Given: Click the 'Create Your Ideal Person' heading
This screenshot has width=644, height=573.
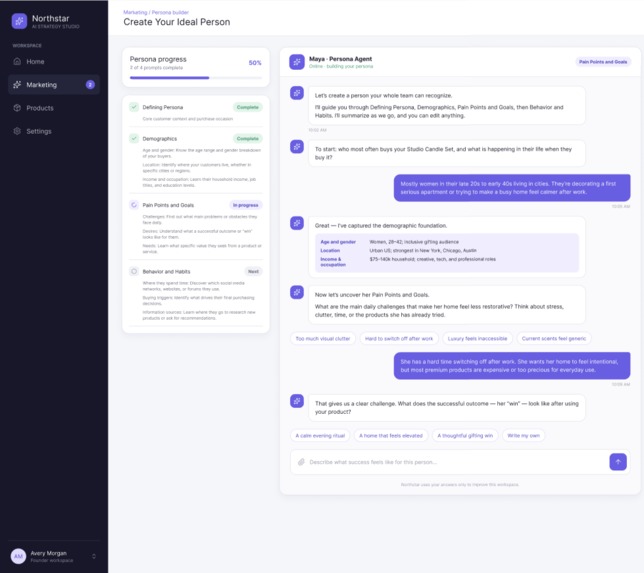Looking at the screenshot, I should pyautogui.click(x=177, y=22).
